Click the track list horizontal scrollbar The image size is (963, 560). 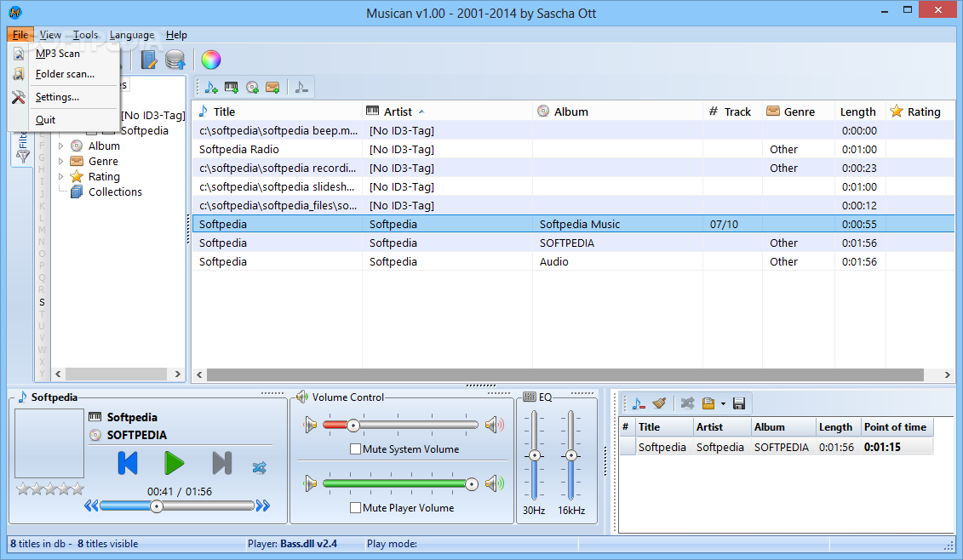coord(565,374)
